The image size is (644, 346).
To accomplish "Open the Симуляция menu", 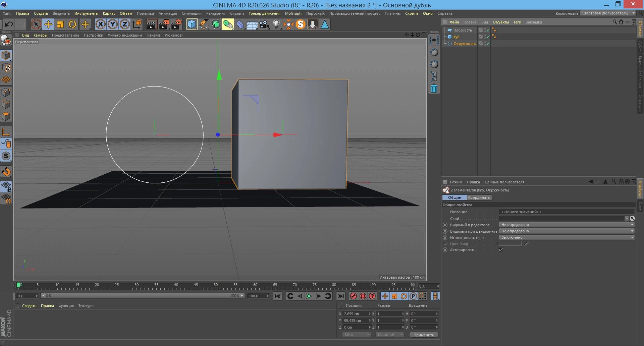I will (x=192, y=13).
